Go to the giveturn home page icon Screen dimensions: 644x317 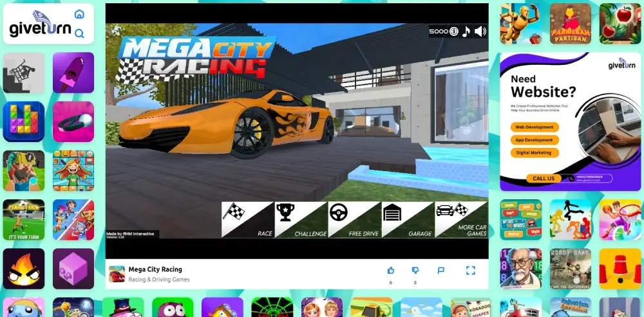click(x=79, y=14)
